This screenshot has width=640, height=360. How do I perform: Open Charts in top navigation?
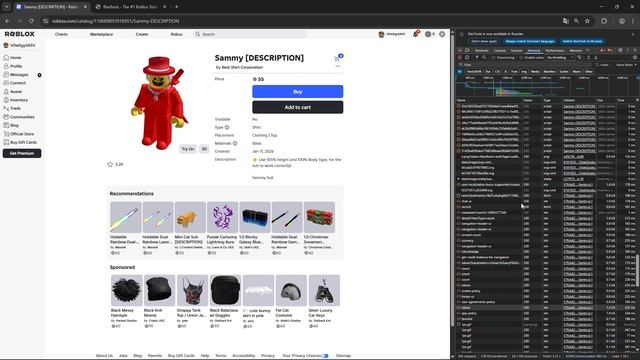coord(61,34)
